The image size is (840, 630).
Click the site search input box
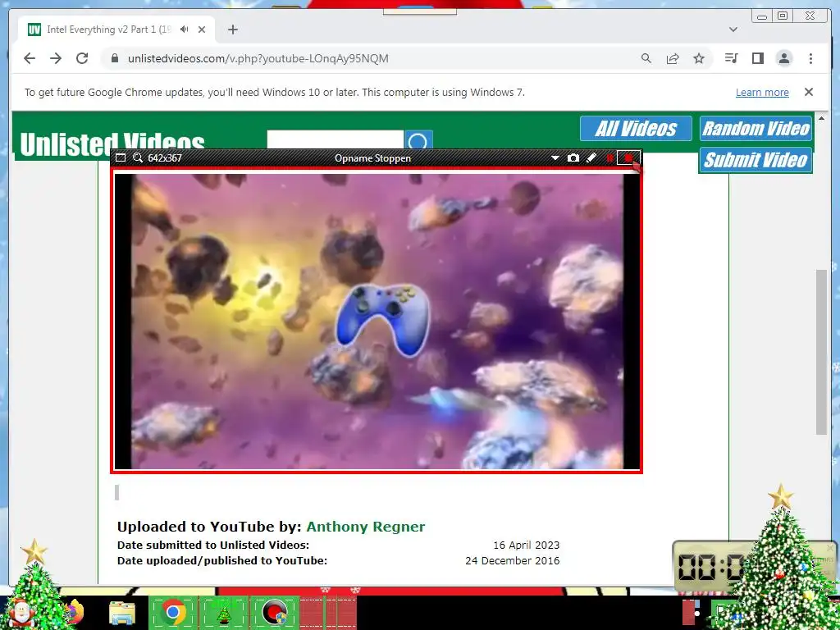[336, 139]
